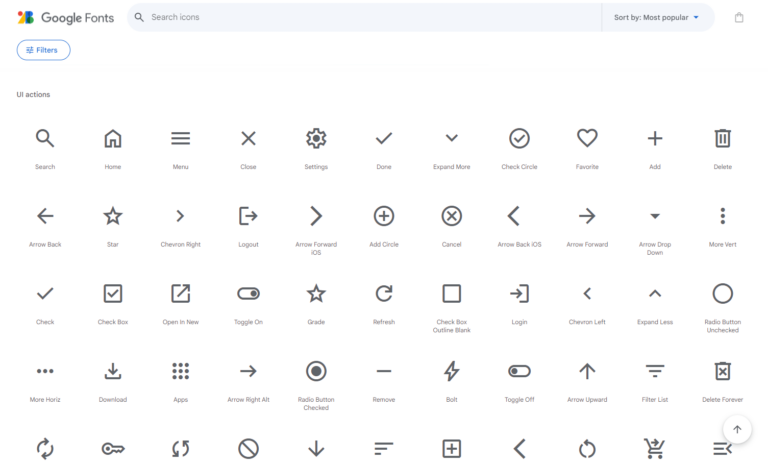Select the Radio Button Checked icon

pyautogui.click(x=316, y=371)
